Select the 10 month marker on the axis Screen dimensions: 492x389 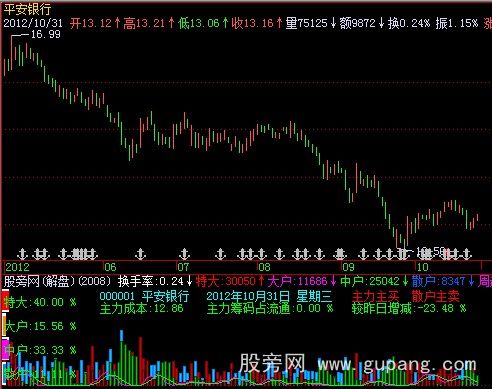[422, 267]
